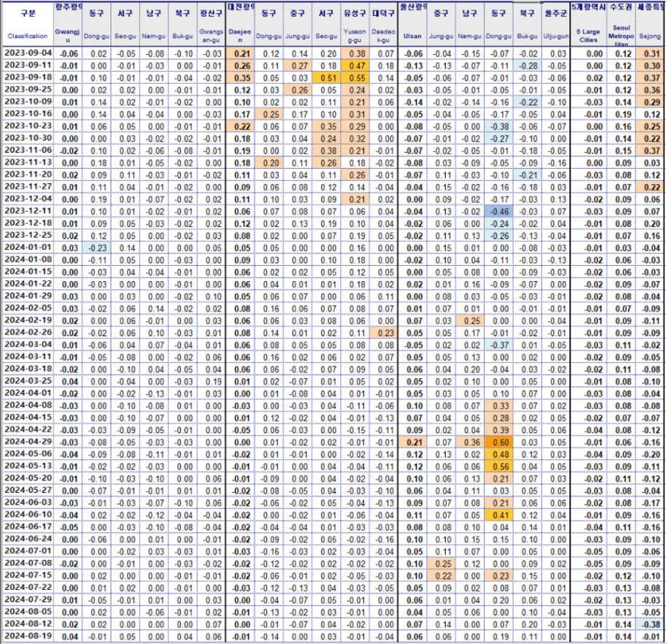Click the 0.47 cell in the 2023-09-11 row
Screen dimensions: 667x644
(355, 66)
